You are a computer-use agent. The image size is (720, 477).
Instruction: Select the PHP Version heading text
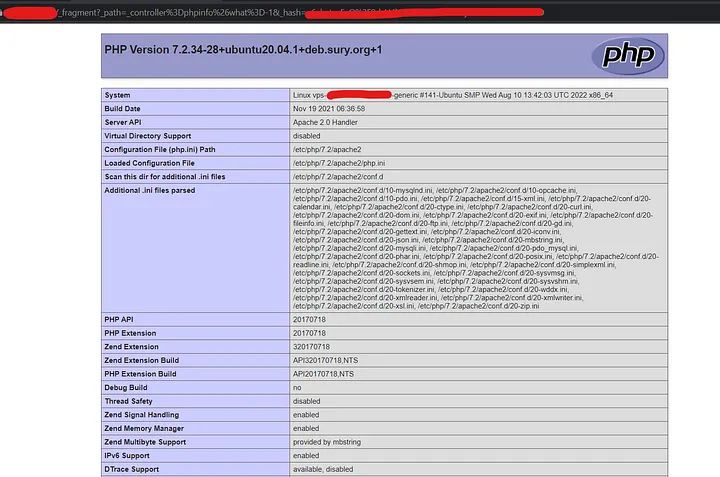point(243,50)
